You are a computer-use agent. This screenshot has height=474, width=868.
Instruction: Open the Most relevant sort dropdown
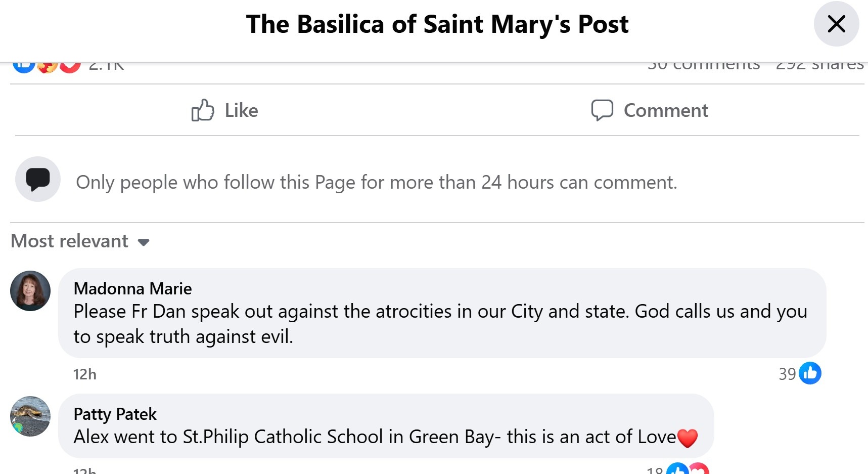point(80,241)
